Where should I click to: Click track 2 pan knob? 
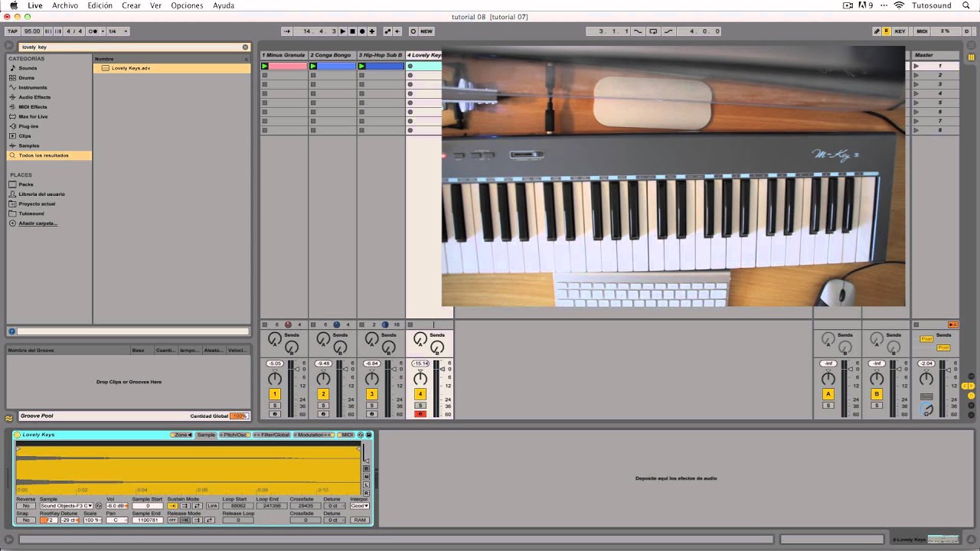(x=323, y=379)
